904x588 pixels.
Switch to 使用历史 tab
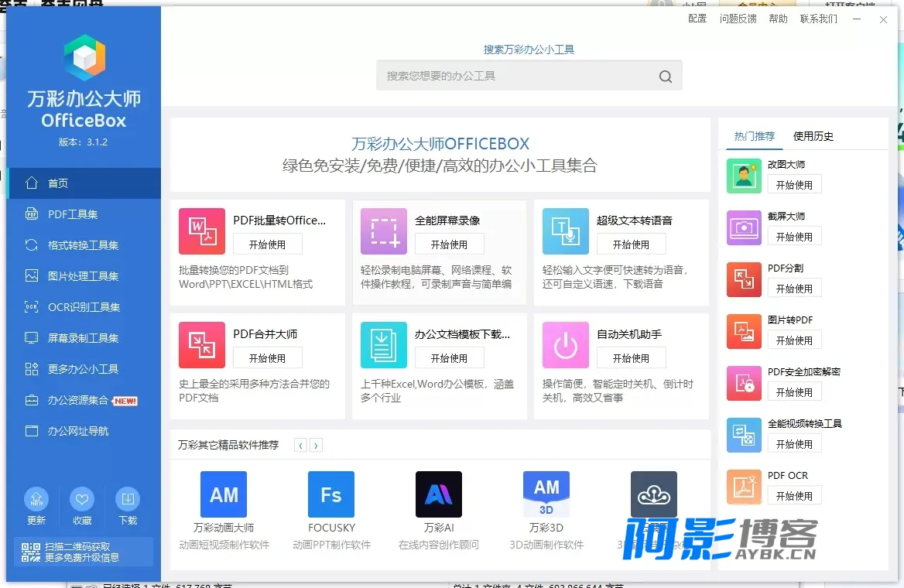(x=813, y=136)
